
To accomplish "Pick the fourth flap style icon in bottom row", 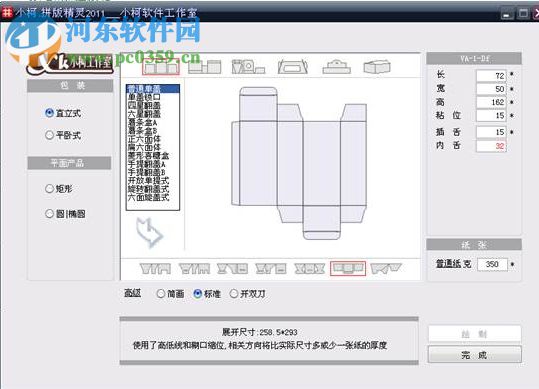I will point(271,269).
